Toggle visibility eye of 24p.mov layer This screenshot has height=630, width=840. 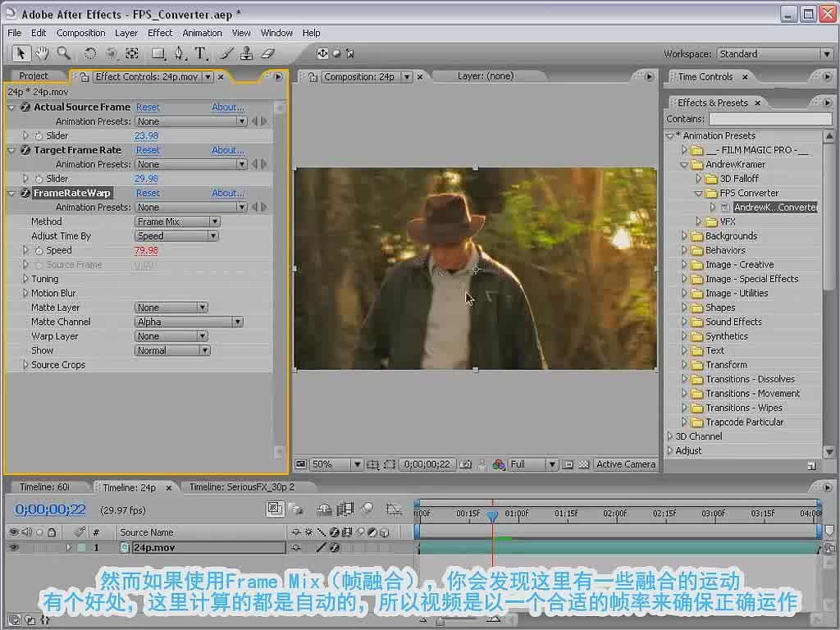click(x=13, y=547)
